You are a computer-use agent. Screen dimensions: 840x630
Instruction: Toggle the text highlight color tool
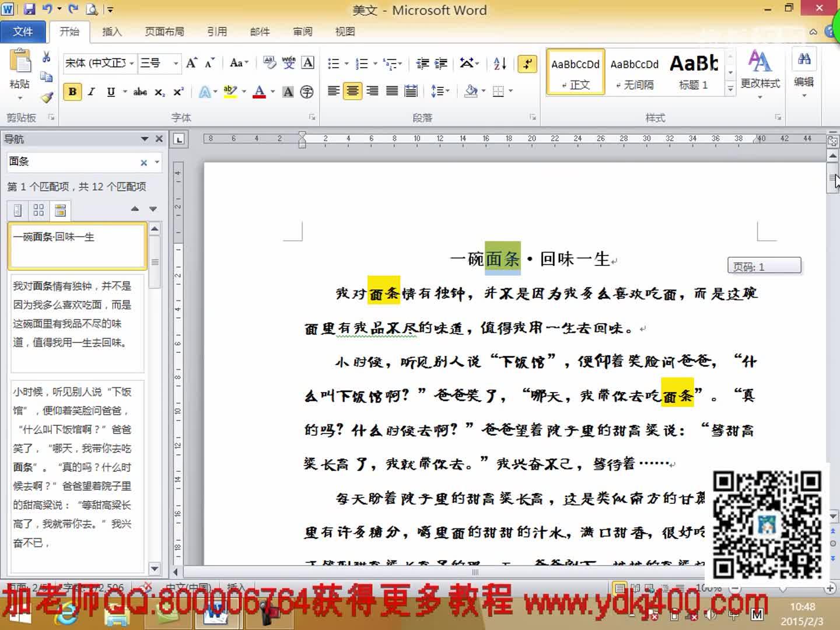(229, 92)
